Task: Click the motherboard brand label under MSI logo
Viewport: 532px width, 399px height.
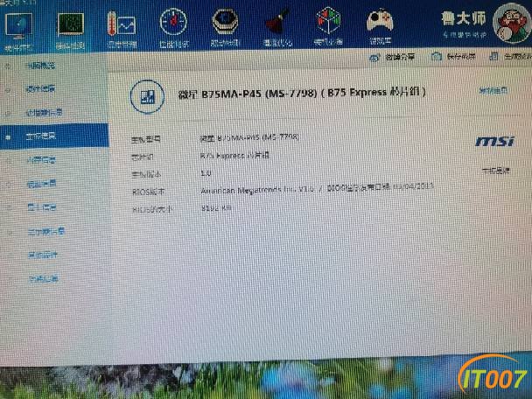Action: click(496, 171)
